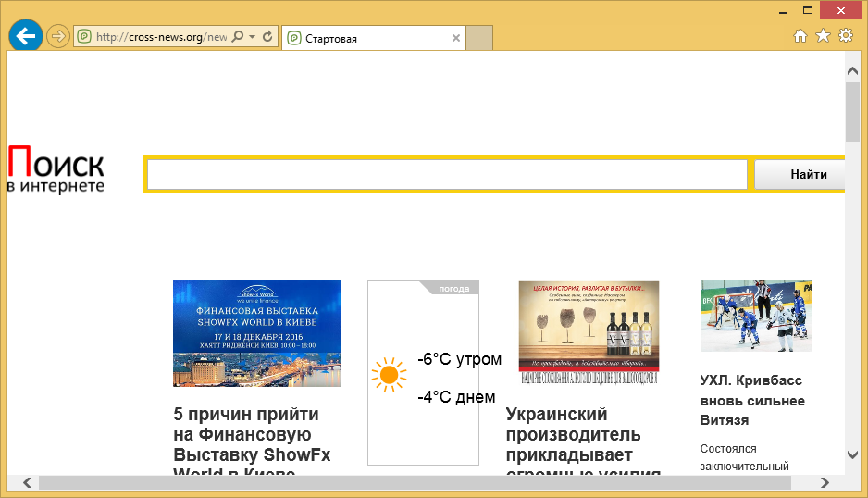Close the Стартовая tab
868x498 pixels.
point(455,39)
